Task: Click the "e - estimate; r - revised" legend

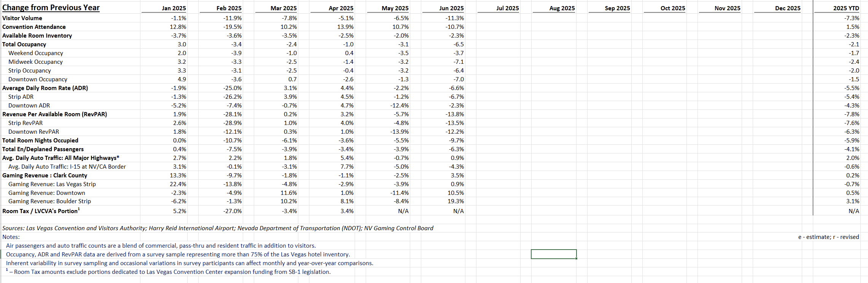Action: 828,237
